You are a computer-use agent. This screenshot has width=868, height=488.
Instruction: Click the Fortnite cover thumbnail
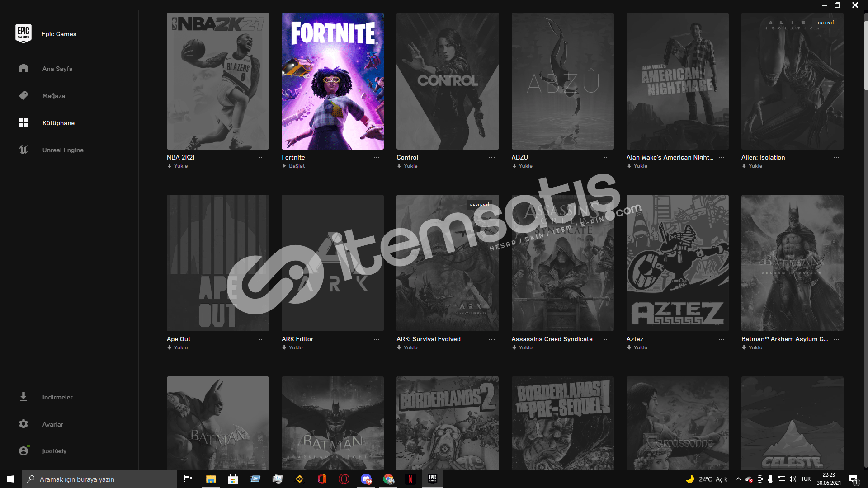tap(333, 81)
